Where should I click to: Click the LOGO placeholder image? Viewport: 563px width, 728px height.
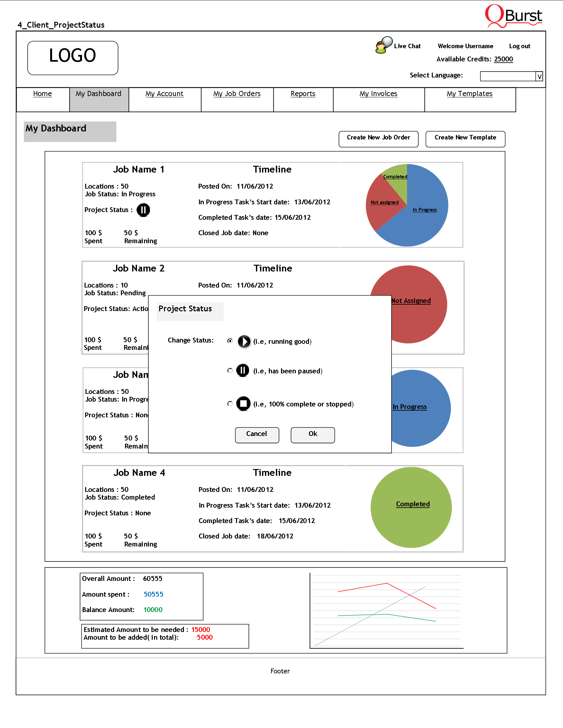pyautogui.click(x=73, y=58)
